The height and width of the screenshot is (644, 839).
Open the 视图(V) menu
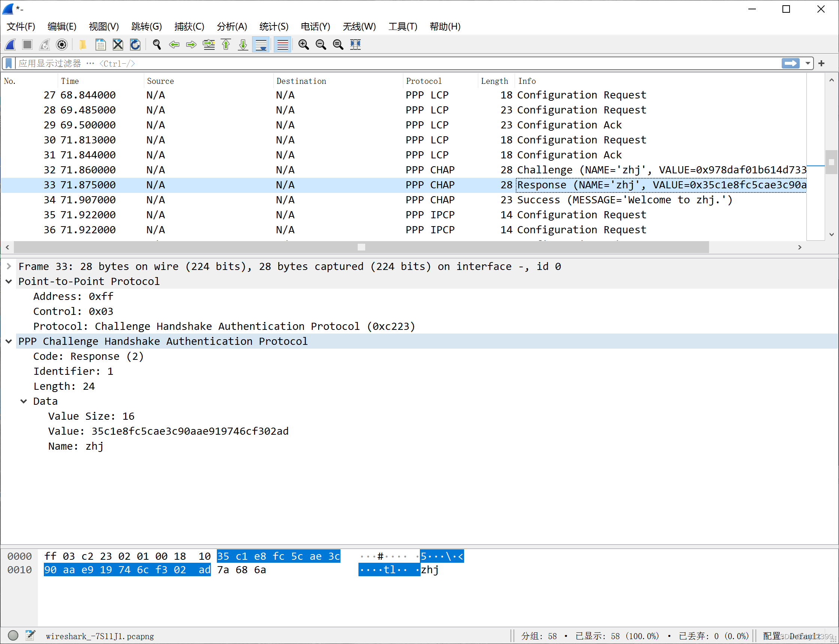[104, 27]
